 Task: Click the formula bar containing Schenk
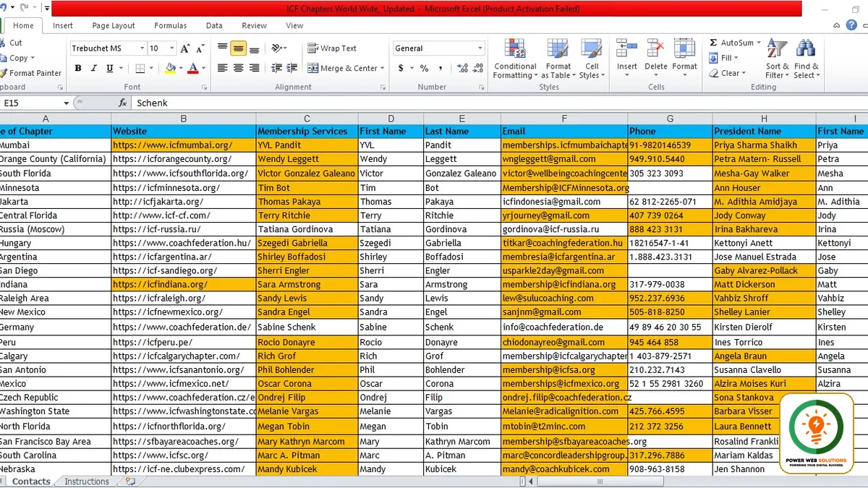(499, 103)
